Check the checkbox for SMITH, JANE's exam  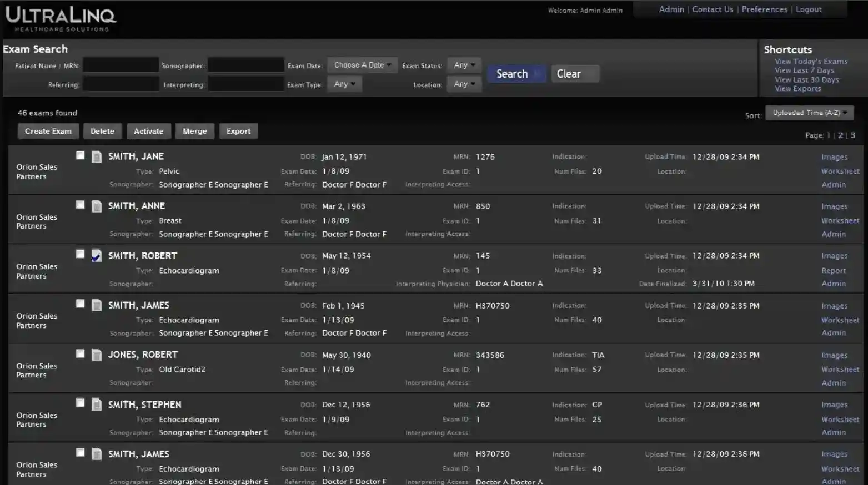tap(80, 155)
